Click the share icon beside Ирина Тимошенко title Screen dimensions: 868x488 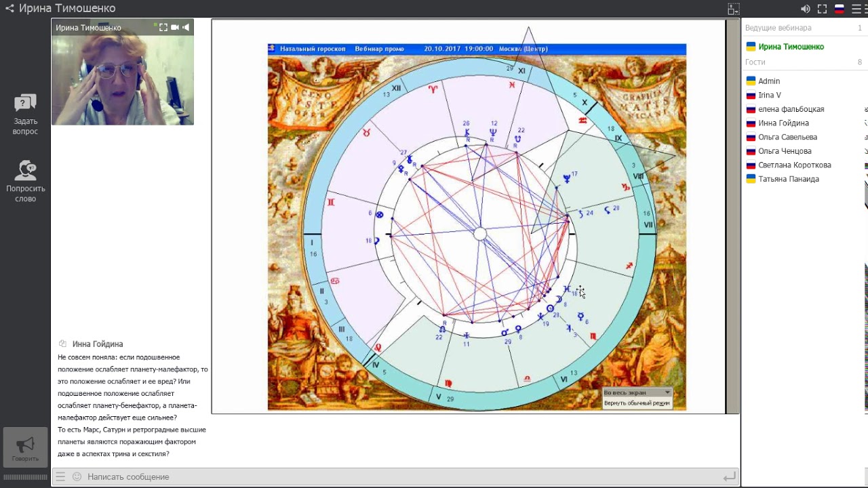(9, 9)
